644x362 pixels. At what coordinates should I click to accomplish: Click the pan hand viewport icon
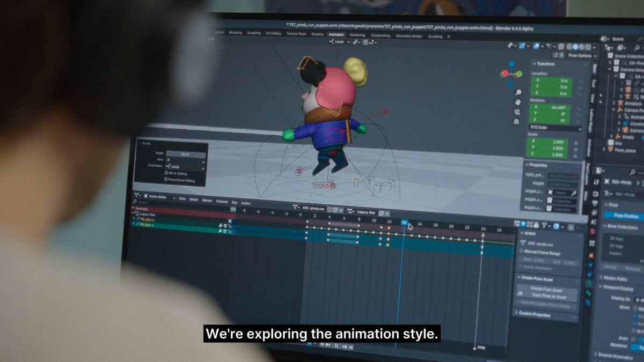coord(517,101)
